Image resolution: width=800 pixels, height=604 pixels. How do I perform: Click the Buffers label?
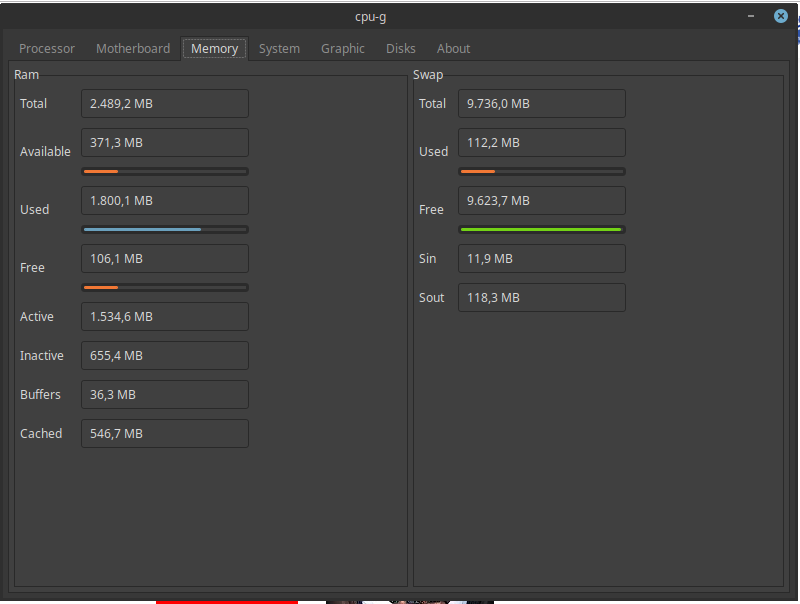pyautogui.click(x=40, y=394)
